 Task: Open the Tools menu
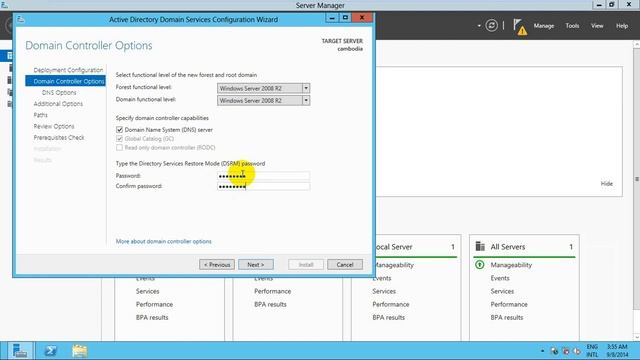click(x=572, y=26)
